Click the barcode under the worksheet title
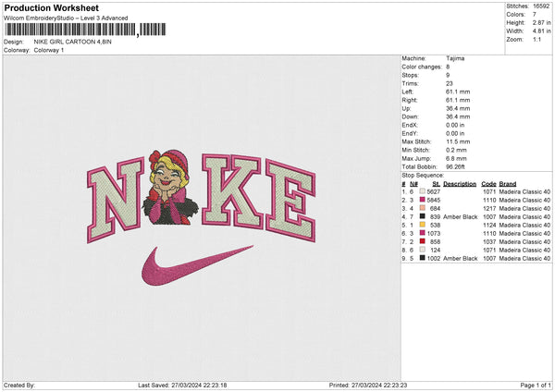The height and width of the screenshot is (392, 555). (x=85, y=30)
